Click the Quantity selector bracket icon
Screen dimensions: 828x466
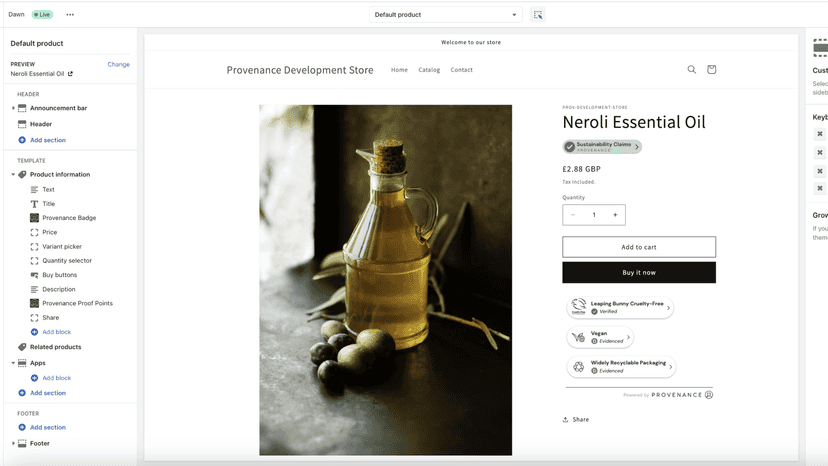coord(34,260)
